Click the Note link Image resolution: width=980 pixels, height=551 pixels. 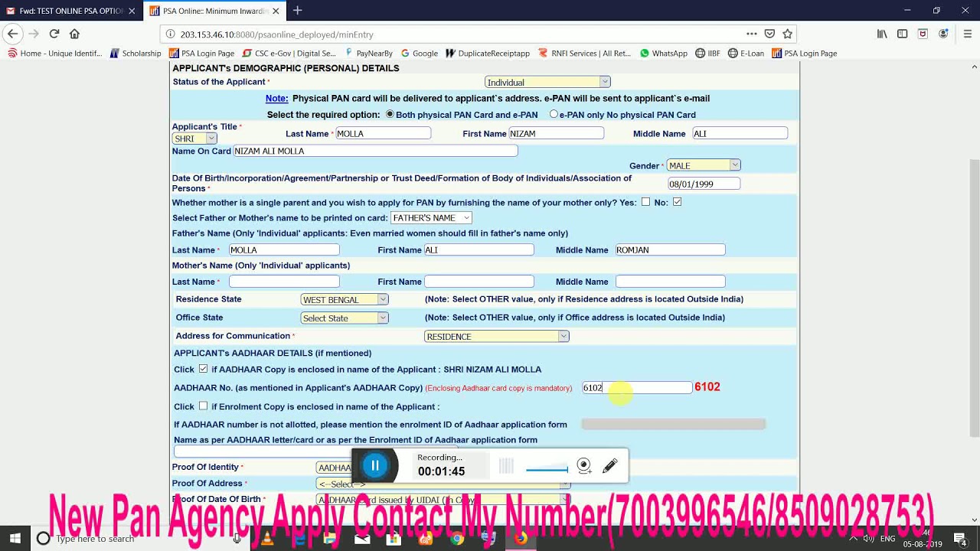276,98
